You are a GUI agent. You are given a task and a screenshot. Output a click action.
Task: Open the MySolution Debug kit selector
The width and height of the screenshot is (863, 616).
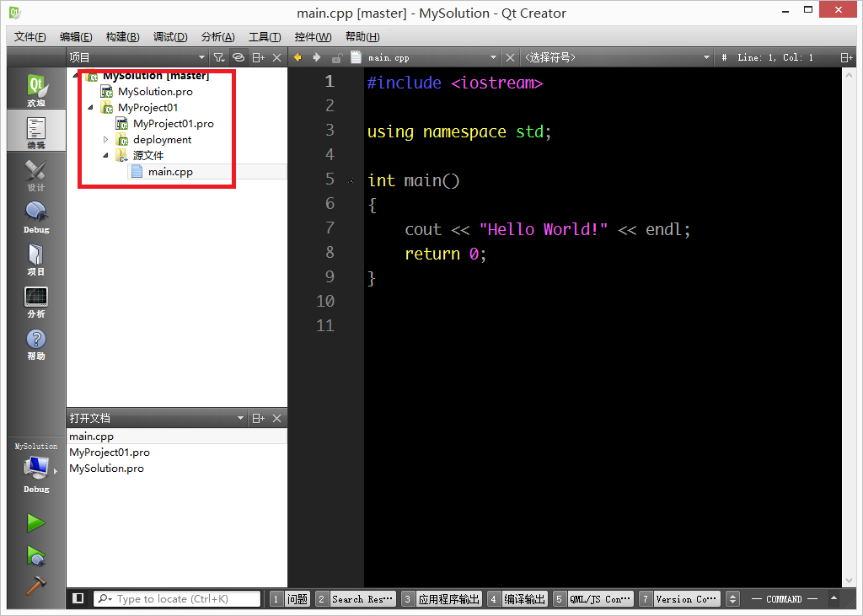[x=36, y=468]
